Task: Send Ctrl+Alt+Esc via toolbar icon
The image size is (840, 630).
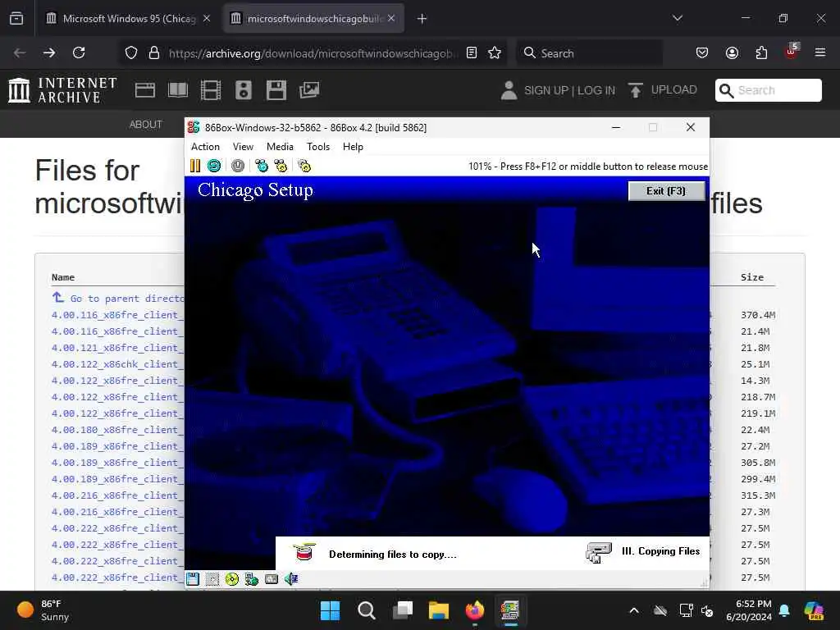Action: [x=281, y=166]
